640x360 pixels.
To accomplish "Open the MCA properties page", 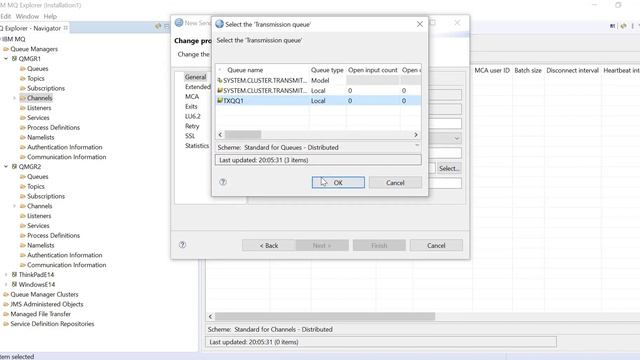I will (192, 96).
